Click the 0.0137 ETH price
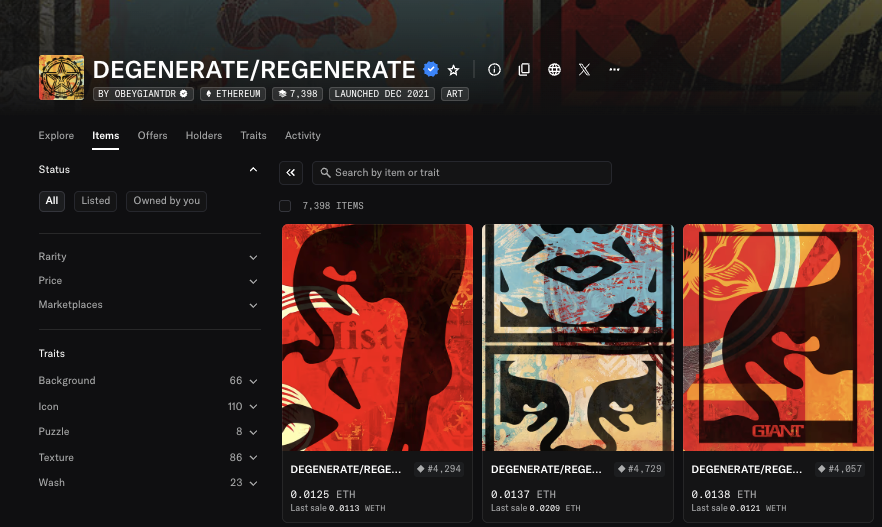The image size is (882, 527). tap(523, 494)
